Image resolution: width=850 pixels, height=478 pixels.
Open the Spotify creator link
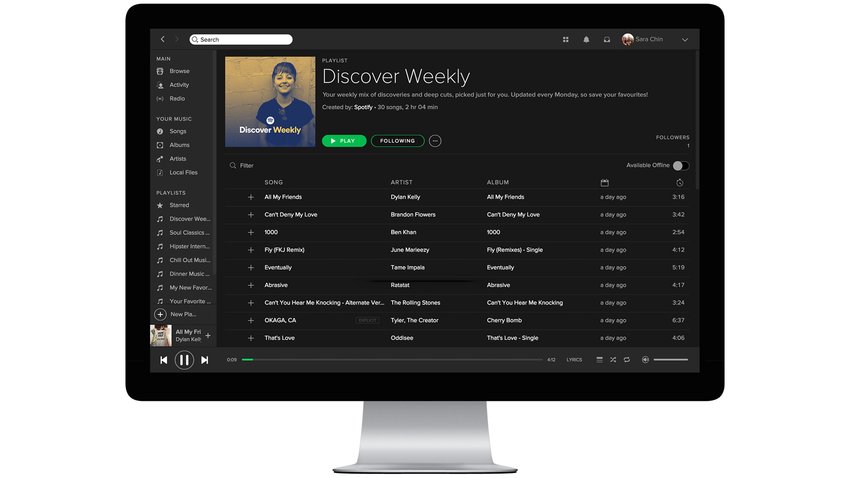(363, 107)
